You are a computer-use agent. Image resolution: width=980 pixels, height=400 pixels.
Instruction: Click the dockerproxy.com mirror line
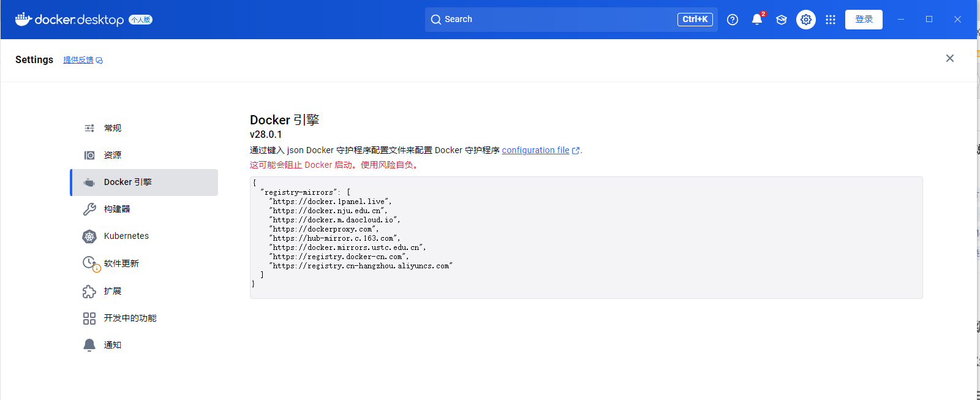point(323,229)
